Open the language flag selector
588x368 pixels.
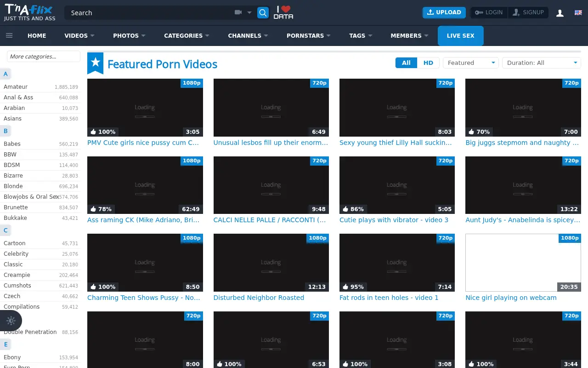pos(578,13)
